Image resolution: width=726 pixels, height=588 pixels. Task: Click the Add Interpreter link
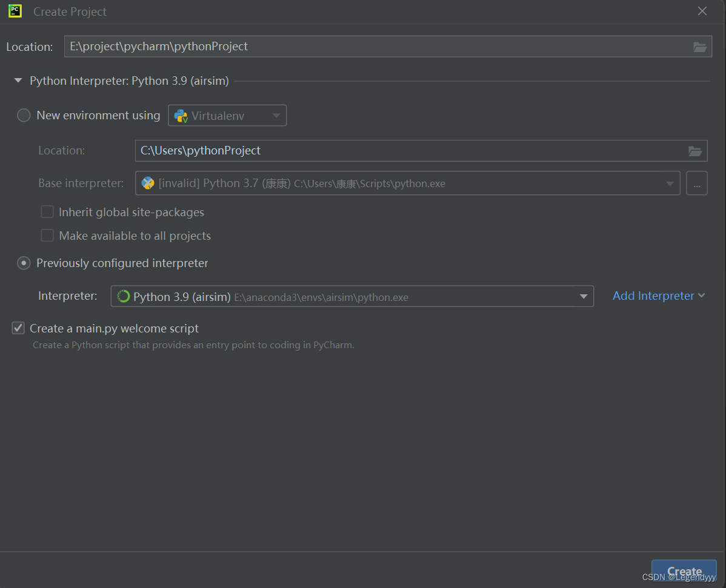653,296
